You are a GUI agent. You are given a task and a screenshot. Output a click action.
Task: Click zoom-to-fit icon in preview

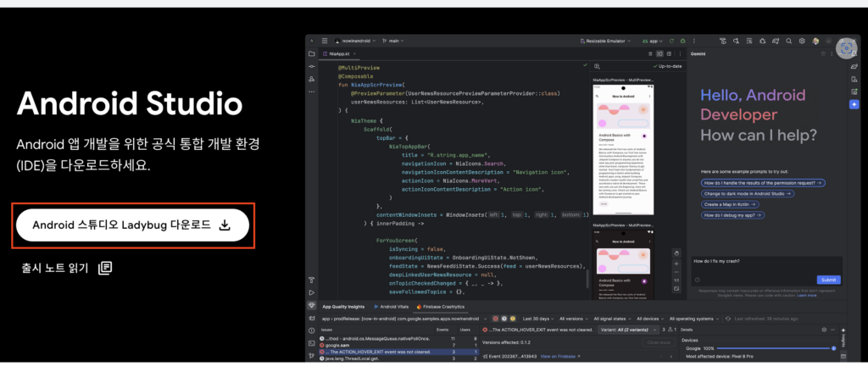point(676,289)
